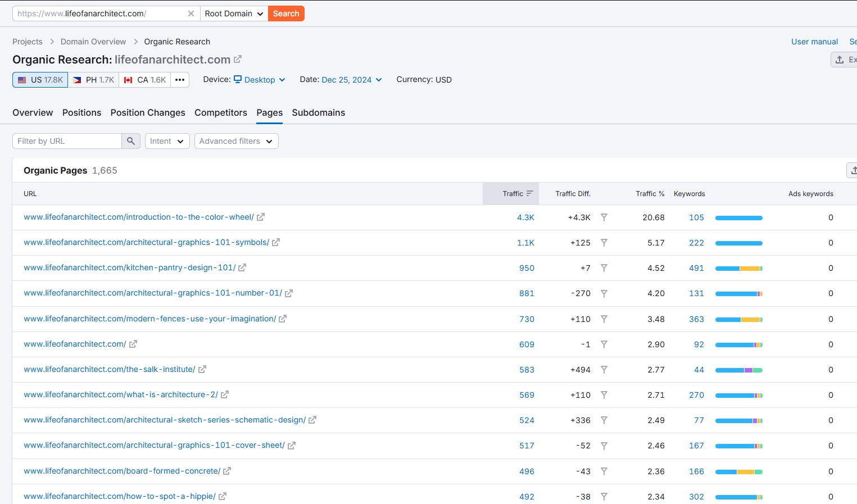Screen dimensions: 857x504
Task: Switch to the Position Changes tab
Action: (x=148, y=112)
